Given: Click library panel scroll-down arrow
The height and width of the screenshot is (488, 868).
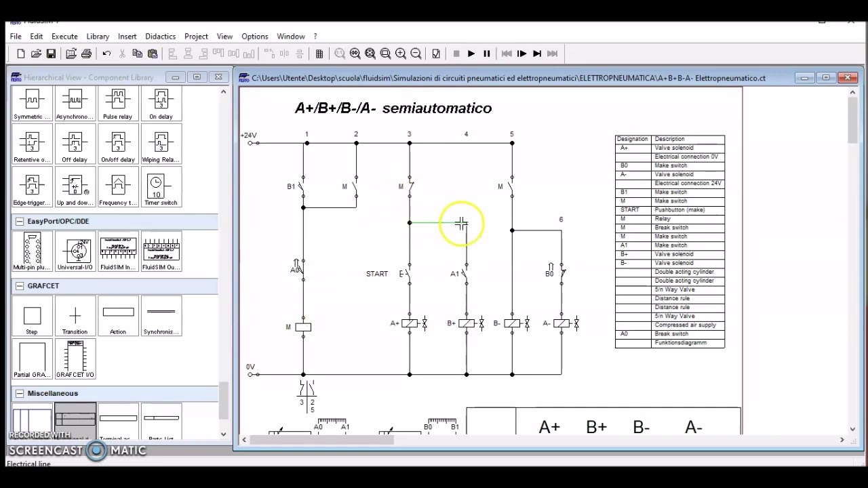Looking at the screenshot, I should tap(224, 434).
